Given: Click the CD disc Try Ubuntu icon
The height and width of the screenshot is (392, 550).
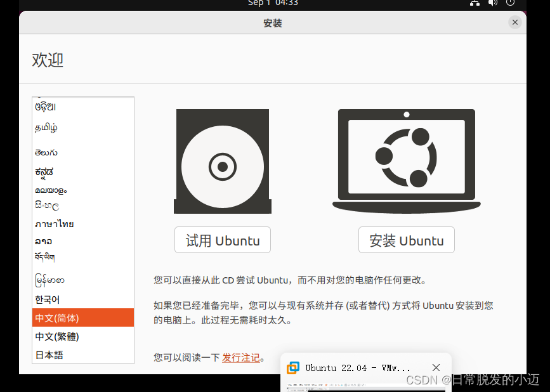Looking at the screenshot, I should pyautogui.click(x=223, y=161).
